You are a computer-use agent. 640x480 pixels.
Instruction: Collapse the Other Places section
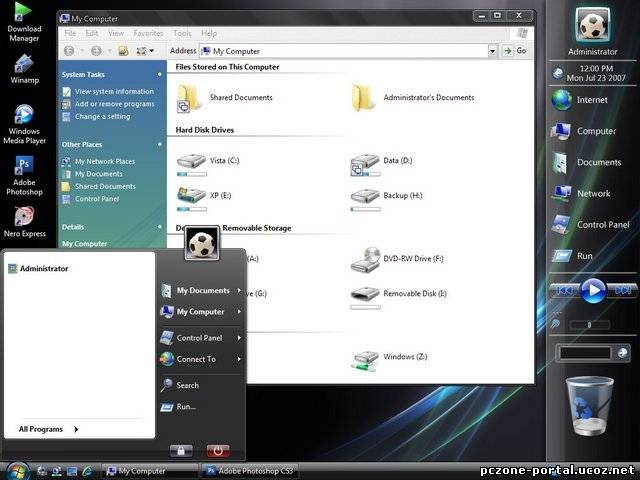click(160, 144)
